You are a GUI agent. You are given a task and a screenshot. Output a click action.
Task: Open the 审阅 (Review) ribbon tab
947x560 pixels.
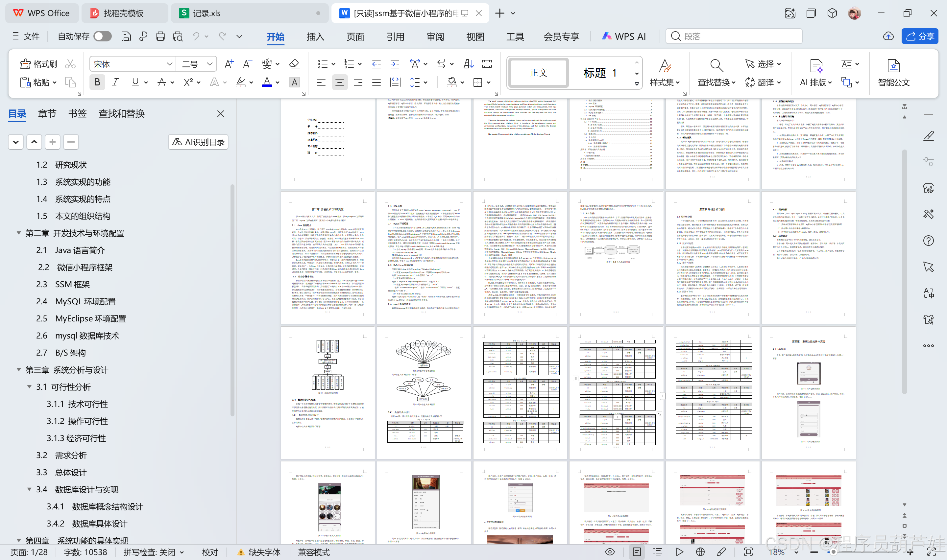pos(435,36)
